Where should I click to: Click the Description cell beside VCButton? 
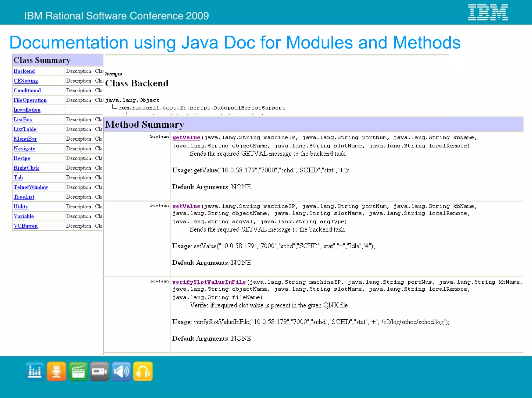point(84,226)
